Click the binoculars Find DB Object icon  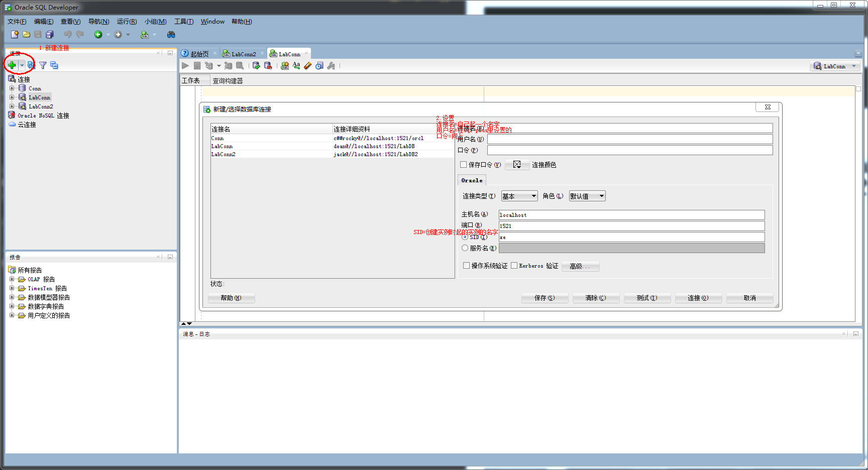171,35
